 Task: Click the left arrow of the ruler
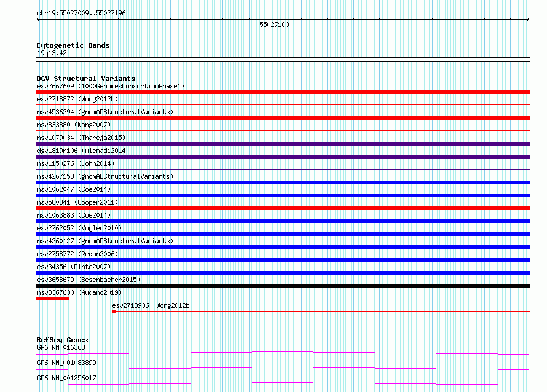(x=38, y=20)
